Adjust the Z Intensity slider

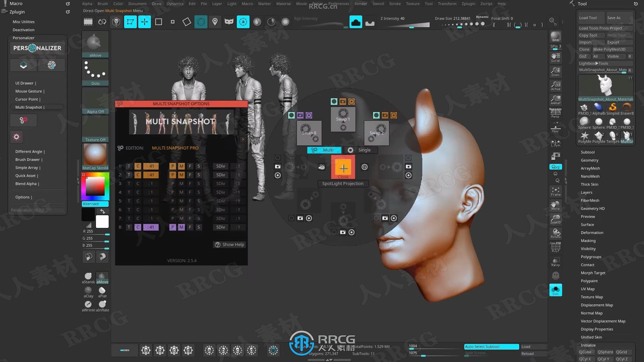(x=405, y=22)
